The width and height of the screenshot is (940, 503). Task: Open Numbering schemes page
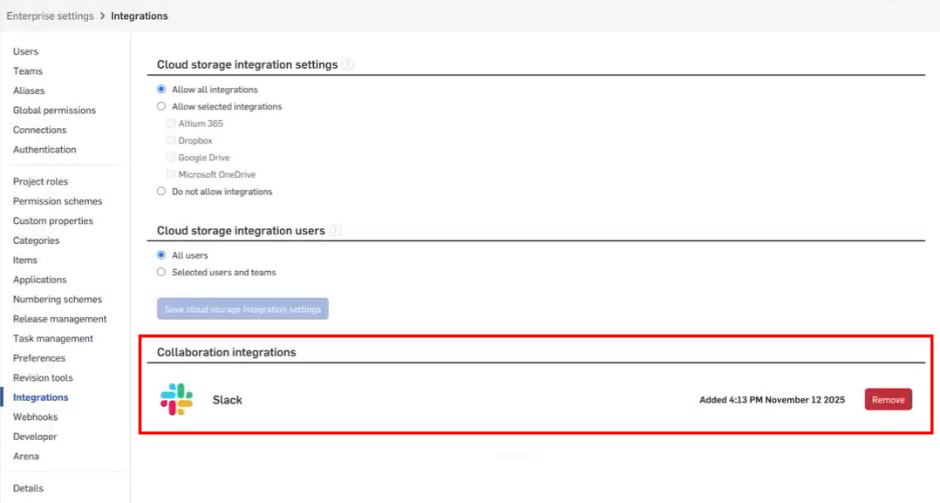click(x=58, y=299)
